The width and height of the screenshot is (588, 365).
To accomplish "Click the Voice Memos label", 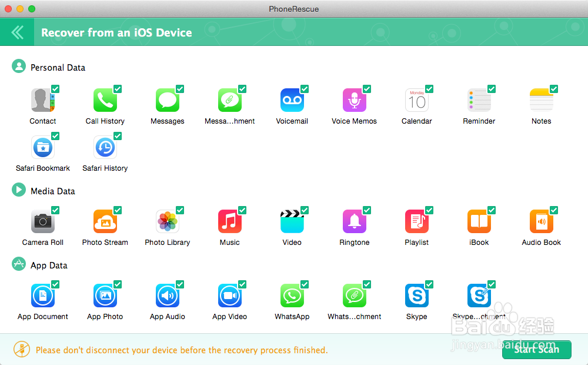I will [355, 121].
